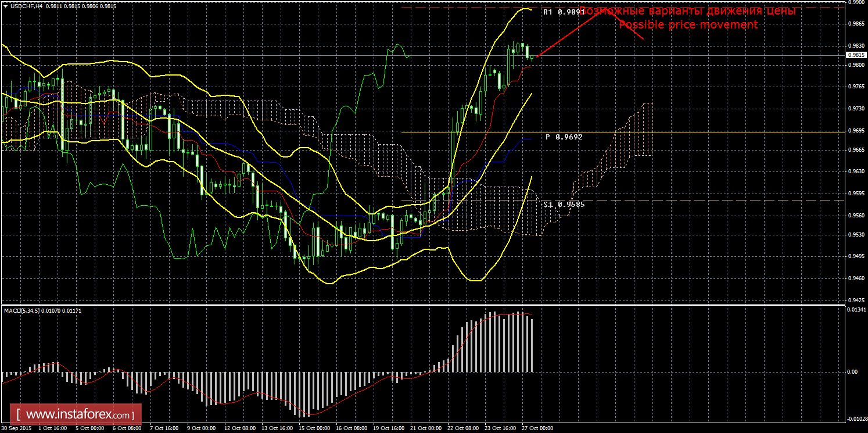Click the R1 0.9891 resistance label

click(564, 12)
